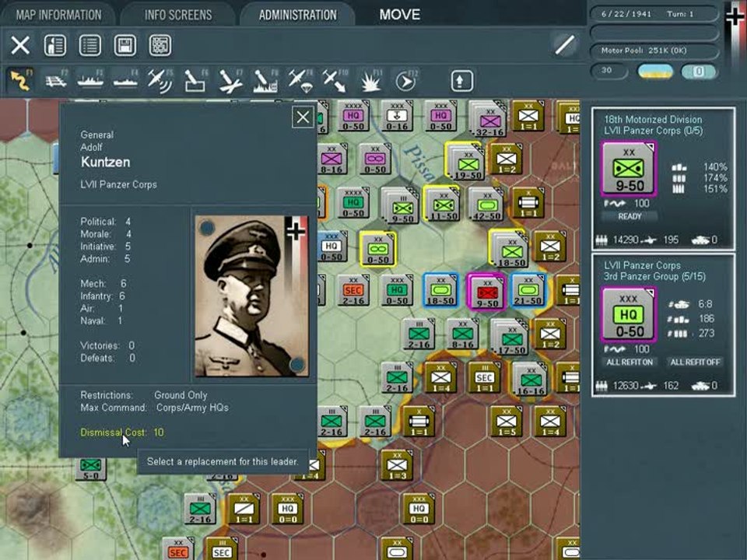Click the light-blue 0 indicator pill
The image size is (747, 560).
[699, 72]
